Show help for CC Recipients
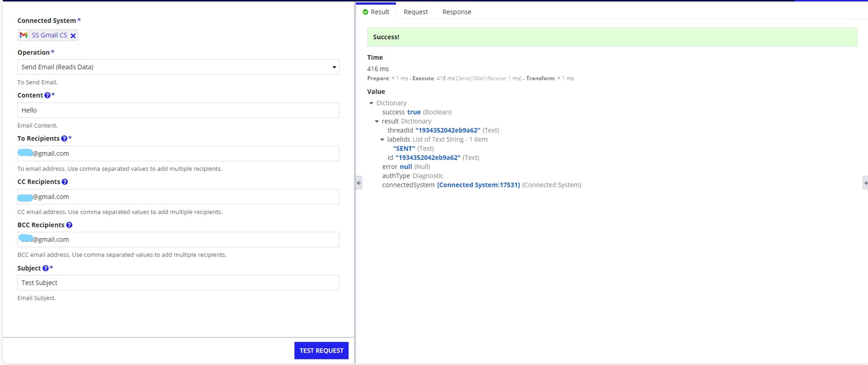Screen dimensions: 868x365 coord(65,182)
